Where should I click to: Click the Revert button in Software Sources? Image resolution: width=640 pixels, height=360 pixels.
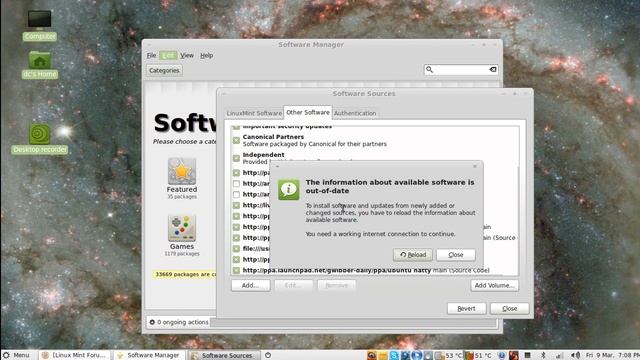click(466, 309)
